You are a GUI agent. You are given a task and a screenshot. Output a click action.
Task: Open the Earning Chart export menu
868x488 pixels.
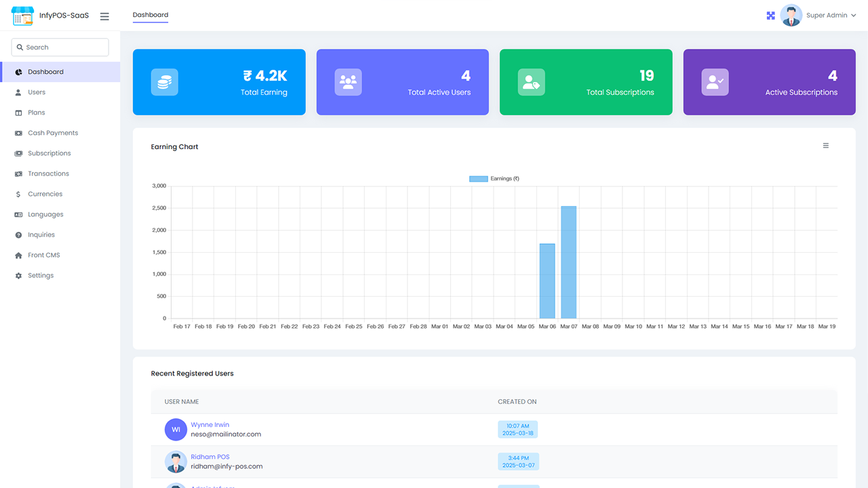click(825, 145)
